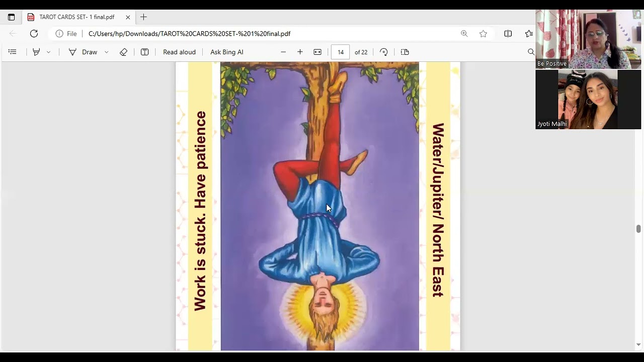Go back with the back arrow

click(13, 34)
